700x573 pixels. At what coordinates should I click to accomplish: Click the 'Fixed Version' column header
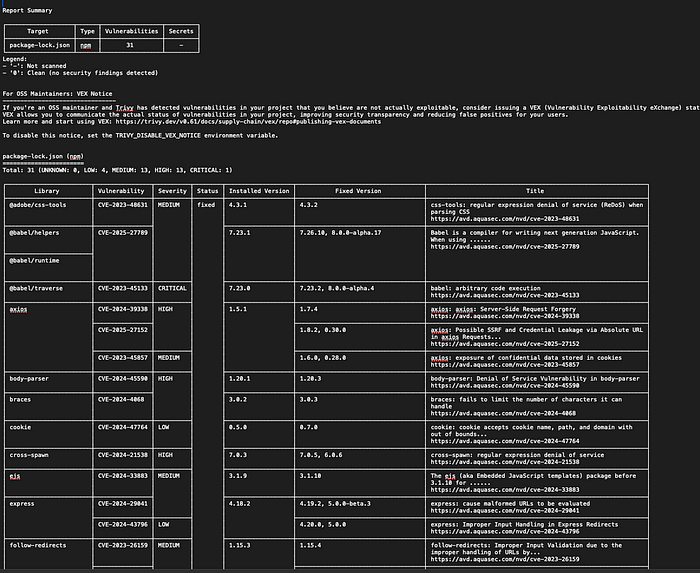click(358, 191)
